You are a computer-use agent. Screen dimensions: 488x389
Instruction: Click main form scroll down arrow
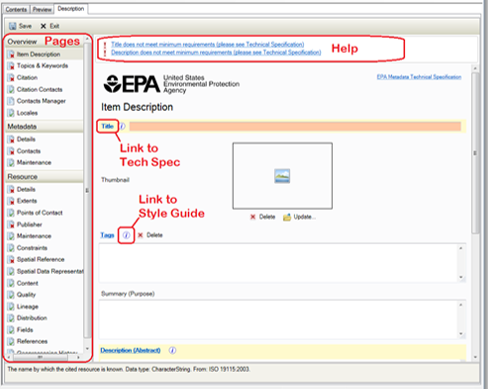point(475,357)
